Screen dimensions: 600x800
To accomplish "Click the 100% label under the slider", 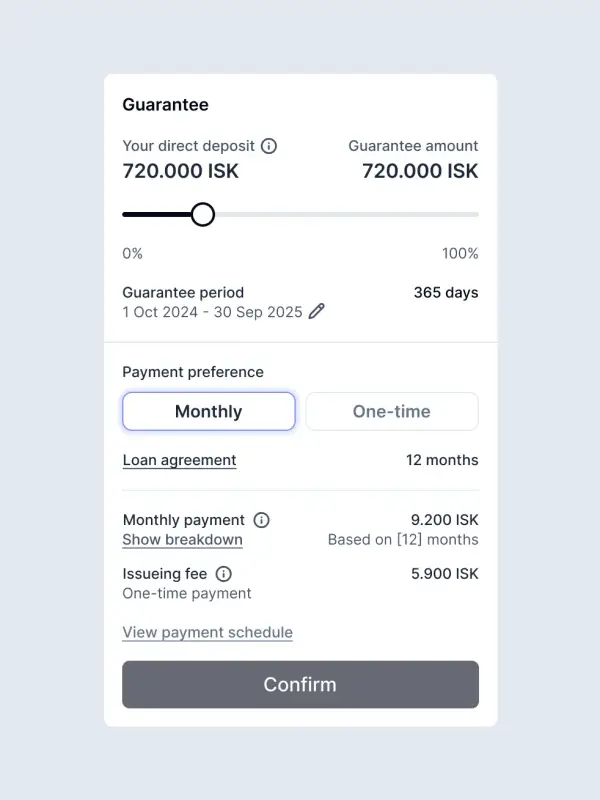I will click(x=460, y=254).
